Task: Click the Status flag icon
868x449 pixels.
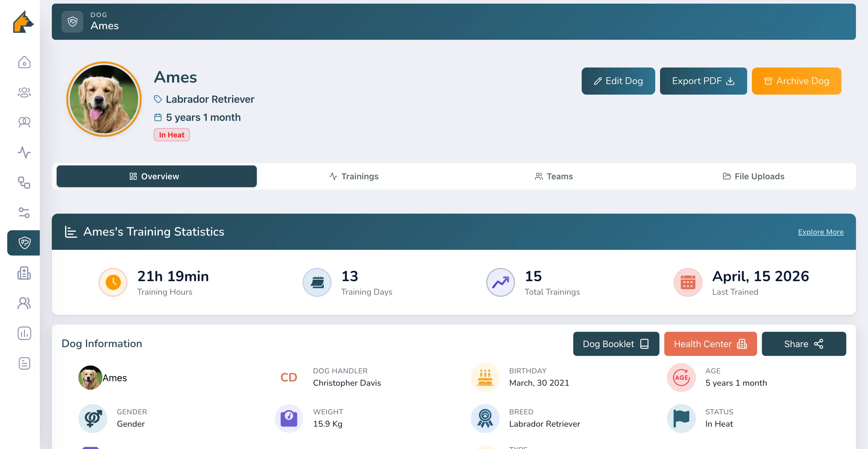Action: pyautogui.click(x=681, y=418)
